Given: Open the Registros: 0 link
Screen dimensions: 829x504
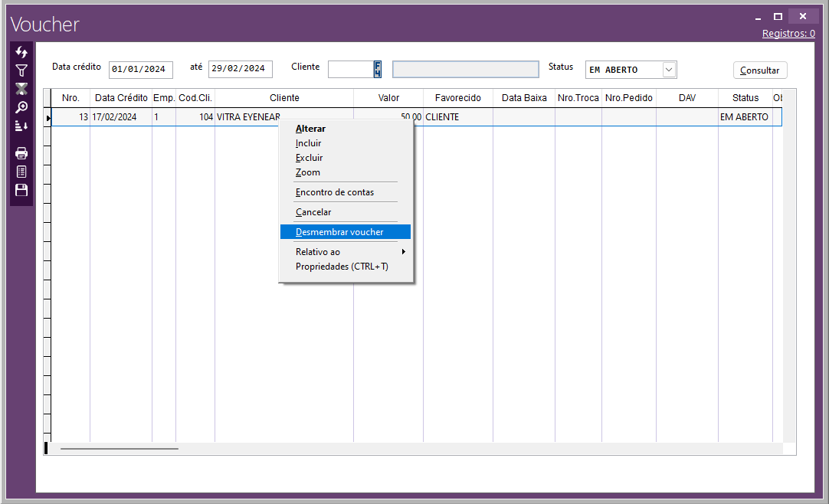Looking at the screenshot, I should click(x=788, y=34).
